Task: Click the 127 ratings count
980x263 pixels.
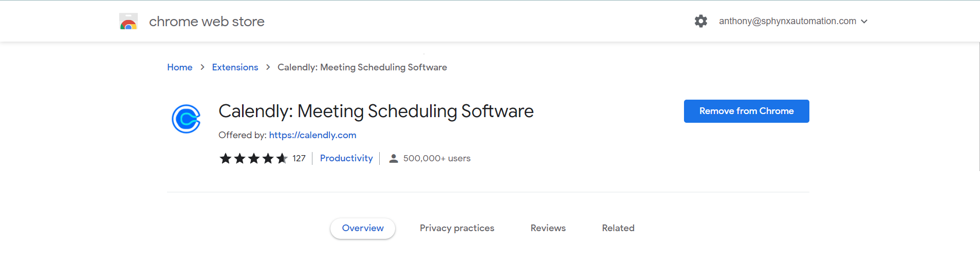Action: pyautogui.click(x=299, y=158)
